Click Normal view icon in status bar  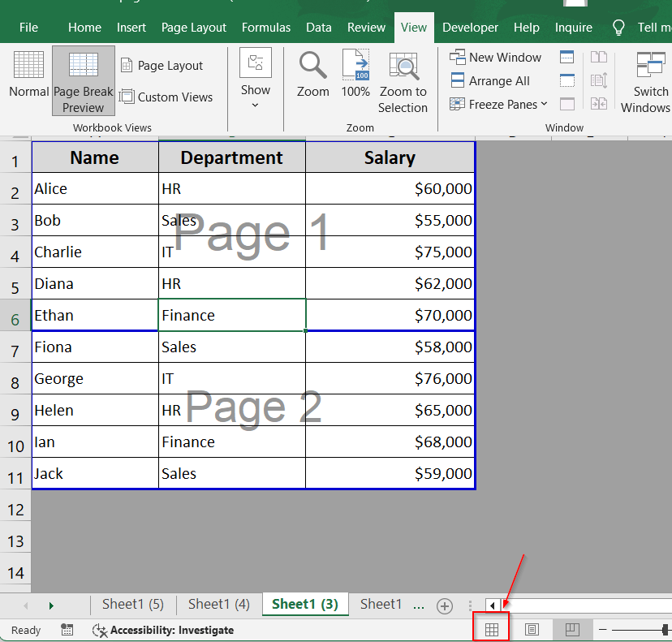click(x=492, y=630)
